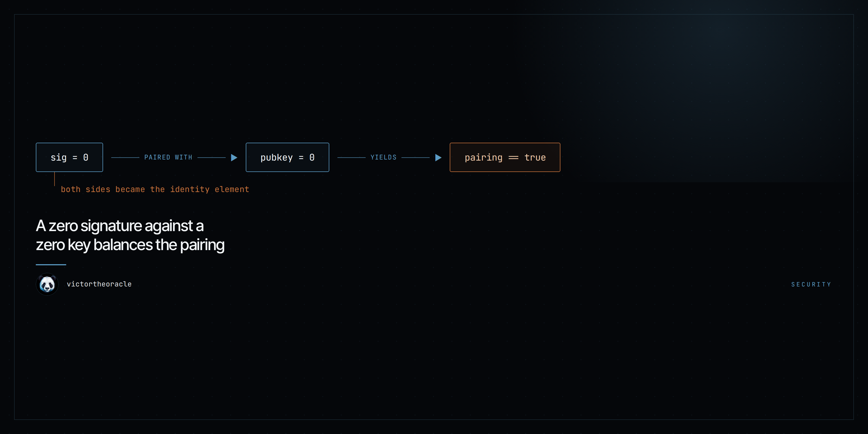This screenshot has width=868, height=434.
Task: Click the "pairing == true" result box
Action: click(x=505, y=157)
